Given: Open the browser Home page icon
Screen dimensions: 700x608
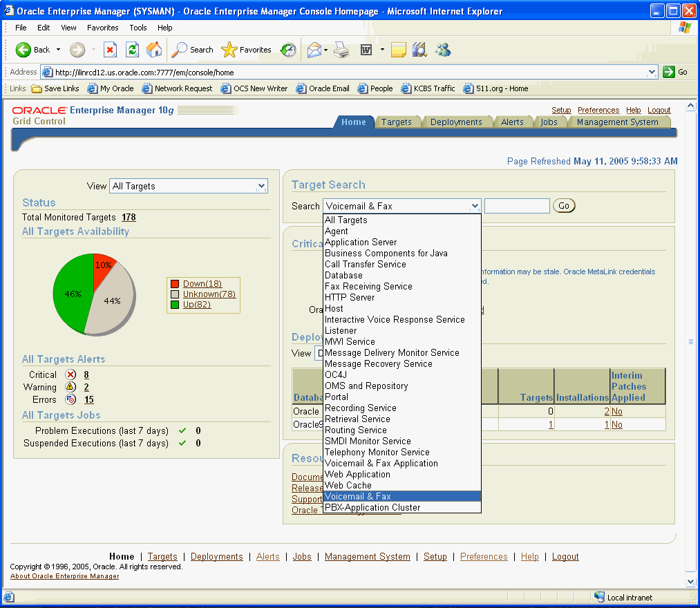Looking at the screenshot, I should [x=154, y=50].
